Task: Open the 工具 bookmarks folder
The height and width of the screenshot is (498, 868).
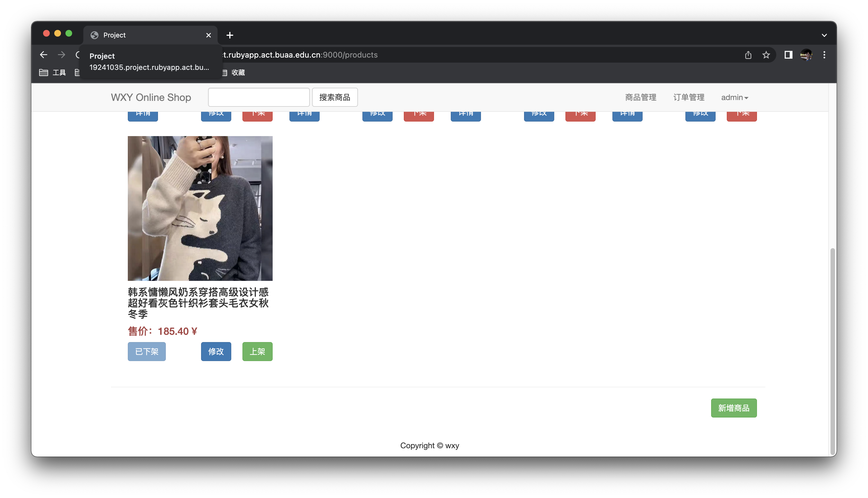Action: pos(52,72)
